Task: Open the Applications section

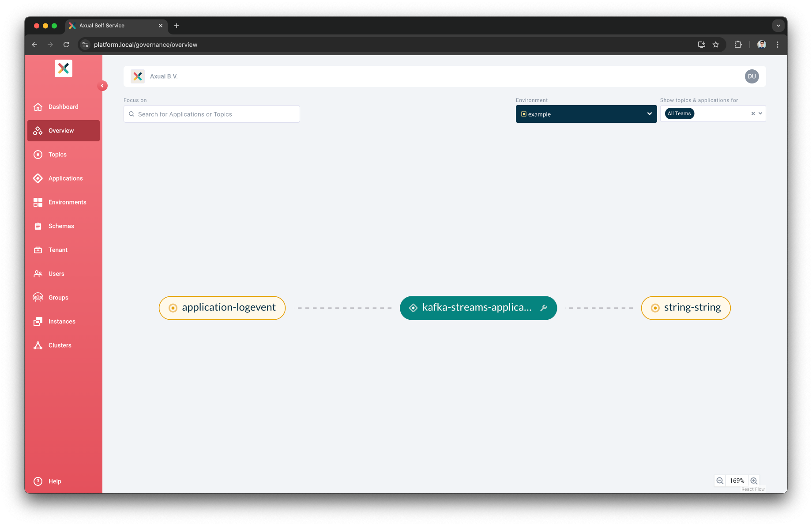Action: tap(63, 178)
